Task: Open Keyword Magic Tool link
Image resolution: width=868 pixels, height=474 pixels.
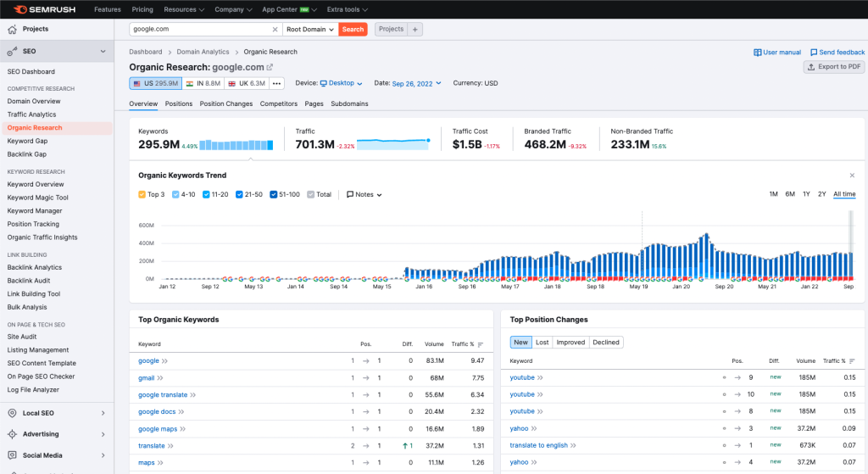Action: click(x=37, y=198)
